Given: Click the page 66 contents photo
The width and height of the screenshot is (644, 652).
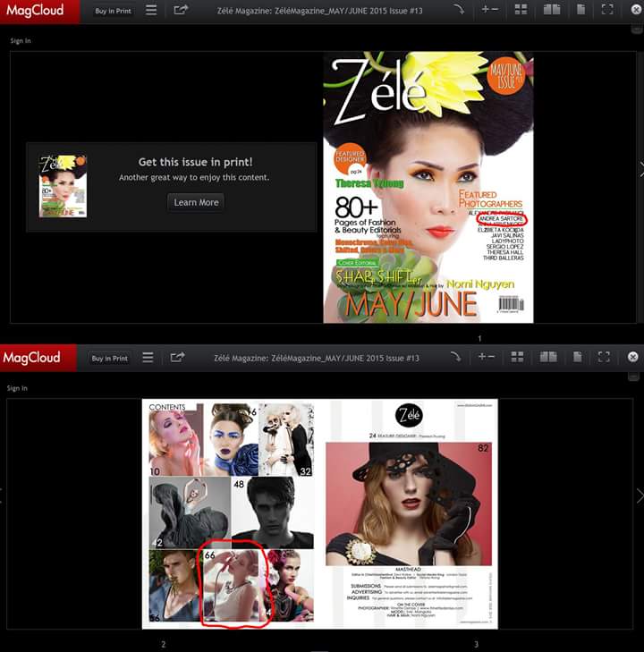Looking at the screenshot, I should (233, 586).
